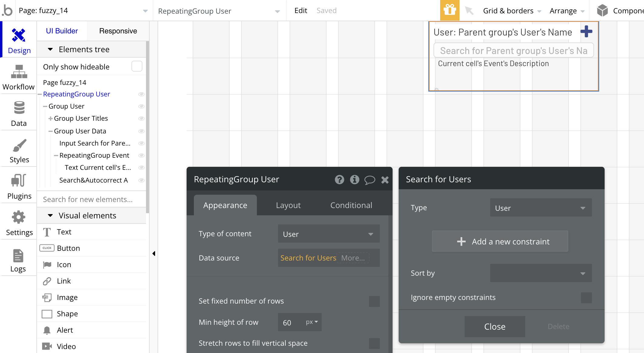Click Add a new constraint button
Image resolution: width=644 pixels, height=353 pixels.
pos(500,241)
